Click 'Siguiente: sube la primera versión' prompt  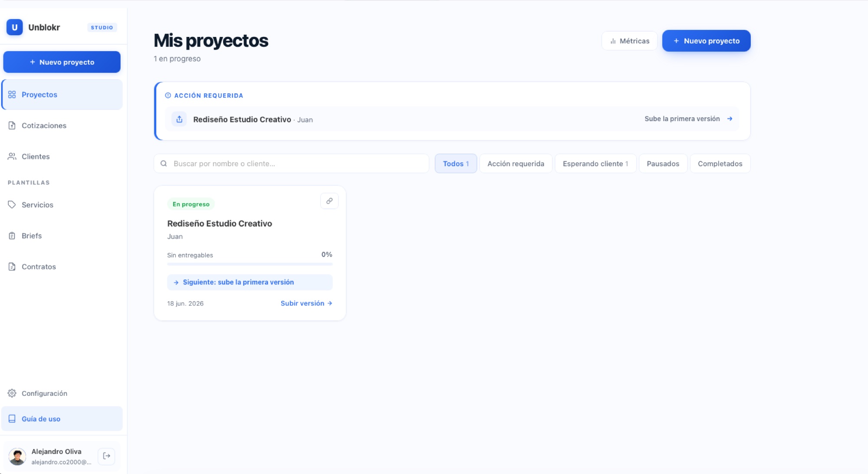[x=250, y=282]
